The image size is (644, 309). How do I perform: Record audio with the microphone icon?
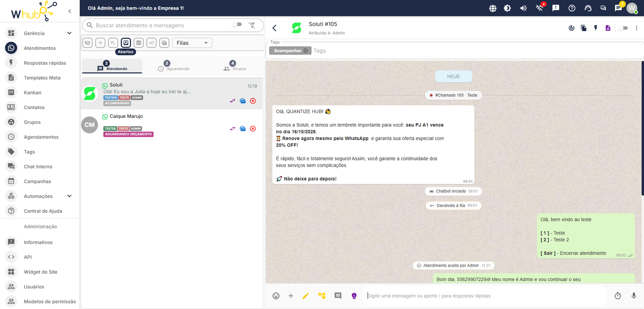634,296
